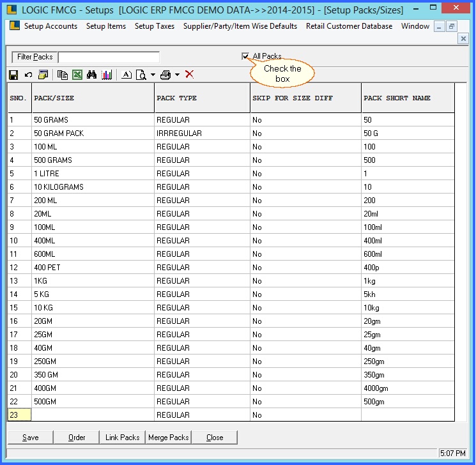
Task: Select the '10 KILOGRAMS' pack cell
Action: pyautogui.click(x=93, y=187)
